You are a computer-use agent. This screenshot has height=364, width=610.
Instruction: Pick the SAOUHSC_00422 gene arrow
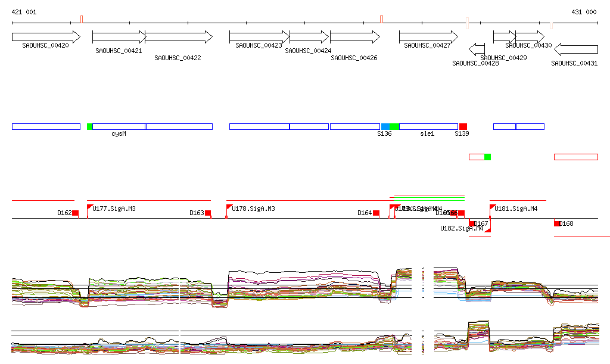[x=179, y=38]
